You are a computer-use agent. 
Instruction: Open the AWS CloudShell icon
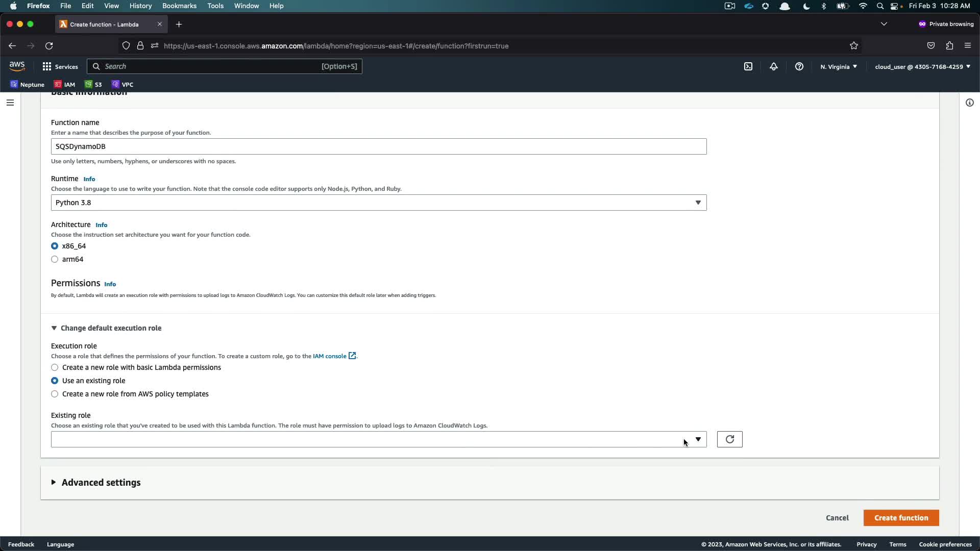[748, 66]
